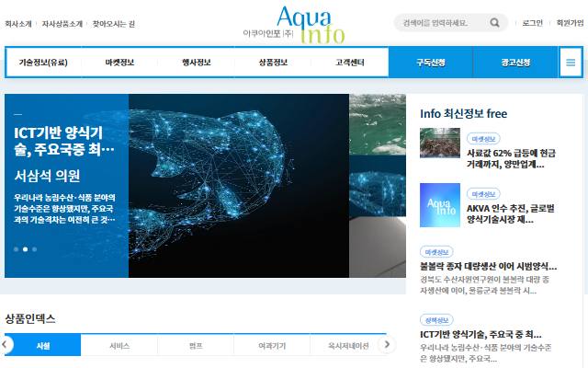Click the sidebar 우리나라 농림수산·식품 summary text
The width and height of the screenshot is (588, 368).
(486, 353)
